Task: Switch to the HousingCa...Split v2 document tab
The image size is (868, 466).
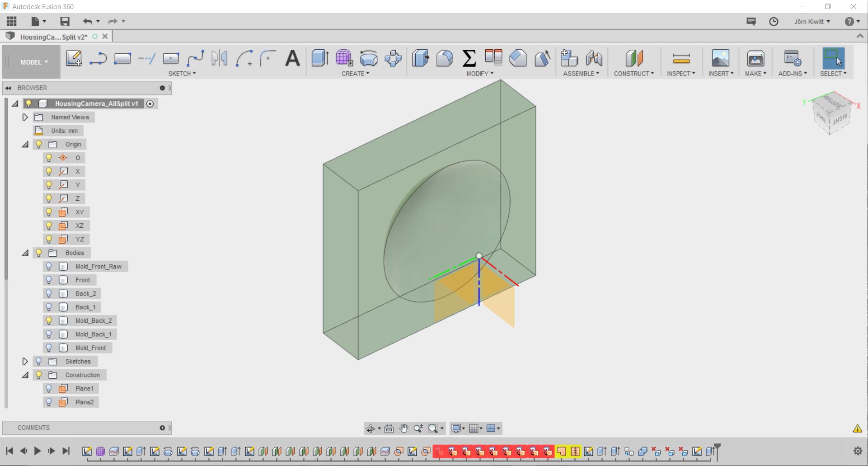Action: (x=53, y=37)
